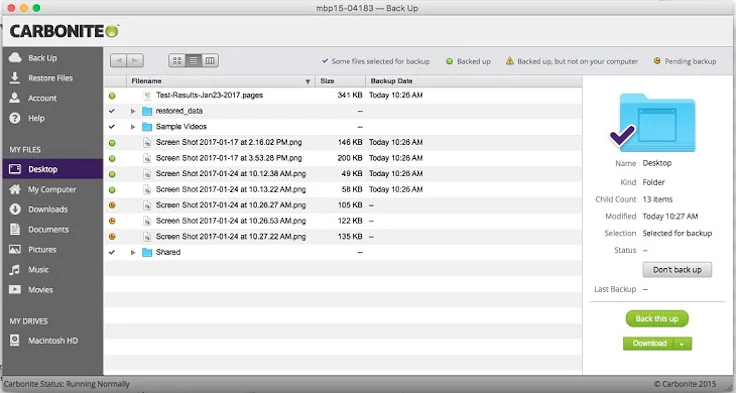Image resolution: width=736 pixels, height=393 pixels.
Task: Click the Macintosh HD drive icon
Action: (15, 340)
